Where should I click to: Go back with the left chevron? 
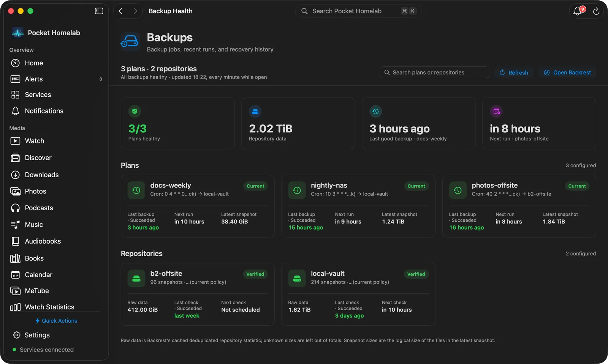120,11
